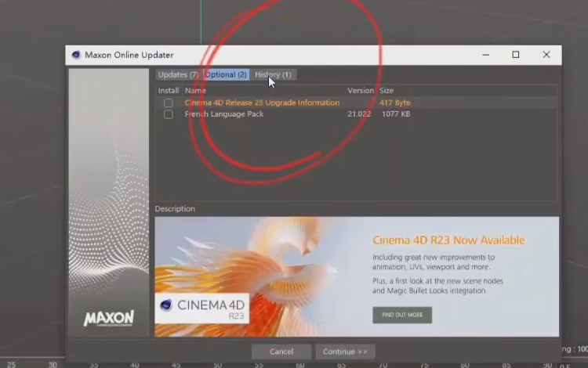Tick the French Language Pack install checkbox
Viewport: 588px width, 368px height.
click(169, 114)
